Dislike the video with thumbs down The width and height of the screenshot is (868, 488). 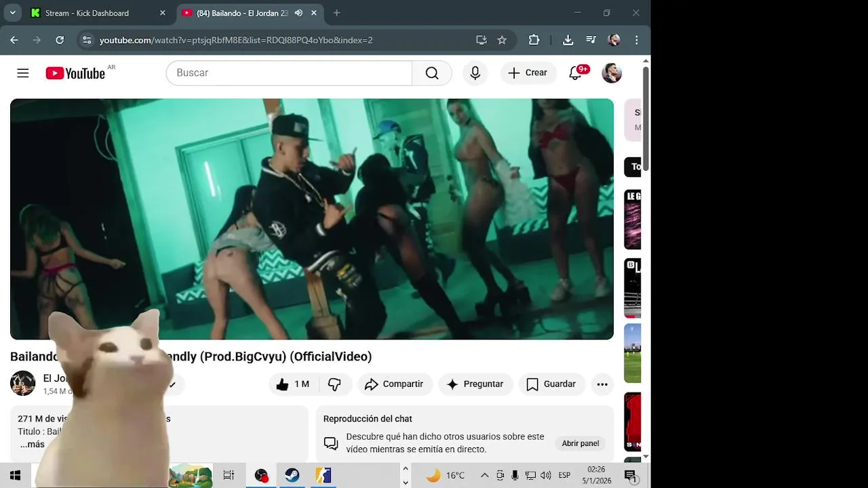[335, 384]
